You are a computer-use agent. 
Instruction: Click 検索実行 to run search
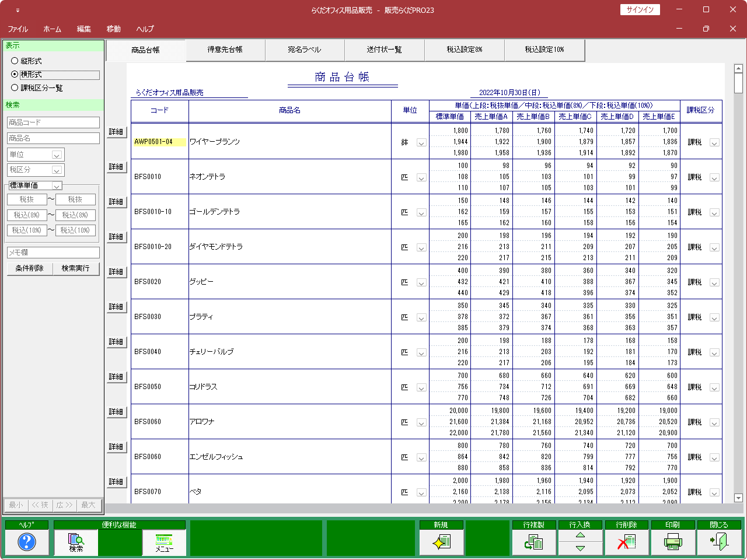click(76, 268)
